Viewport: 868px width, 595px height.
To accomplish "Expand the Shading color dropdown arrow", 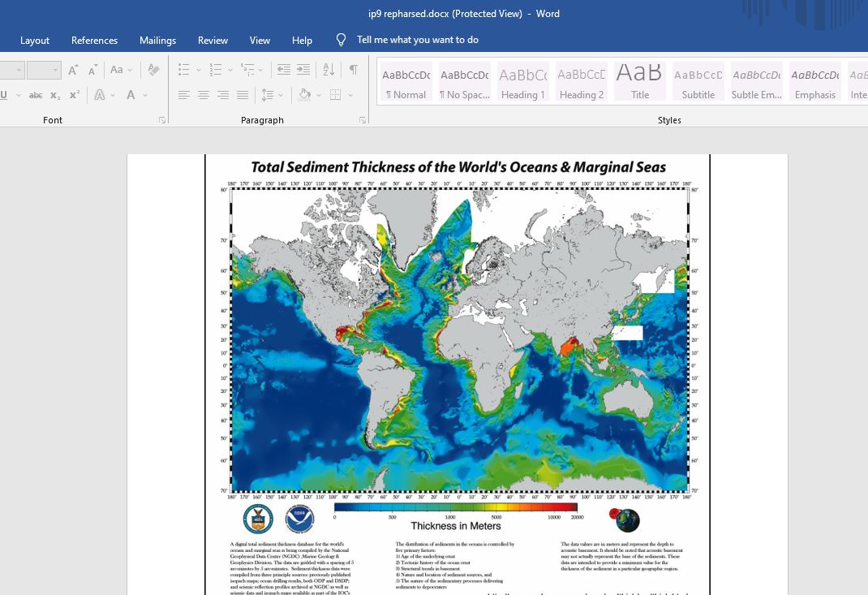I will pos(319,95).
